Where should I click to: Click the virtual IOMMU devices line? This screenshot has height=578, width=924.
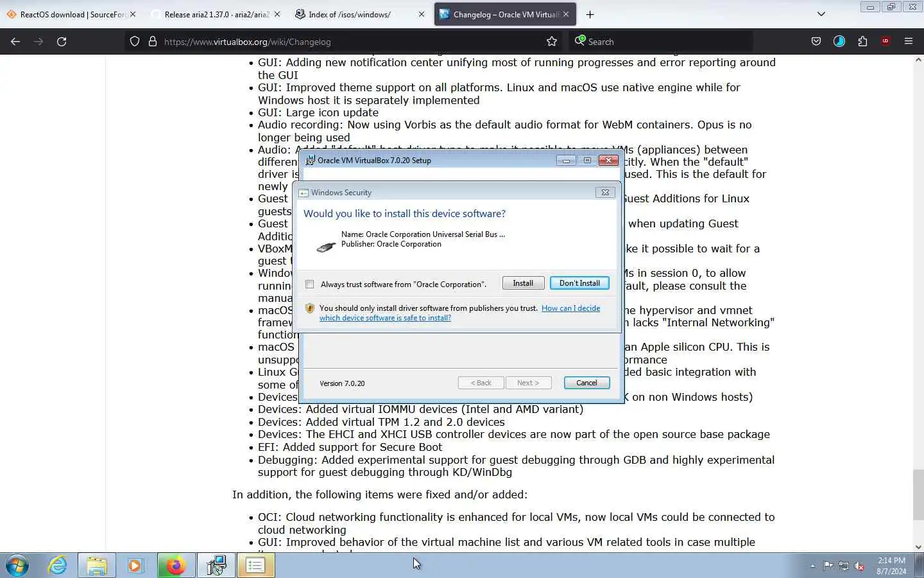coord(420,409)
